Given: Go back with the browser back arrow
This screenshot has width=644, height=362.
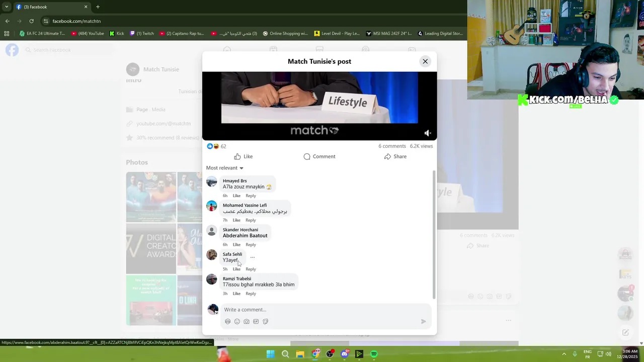Looking at the screenshot, I should [7, 21].
